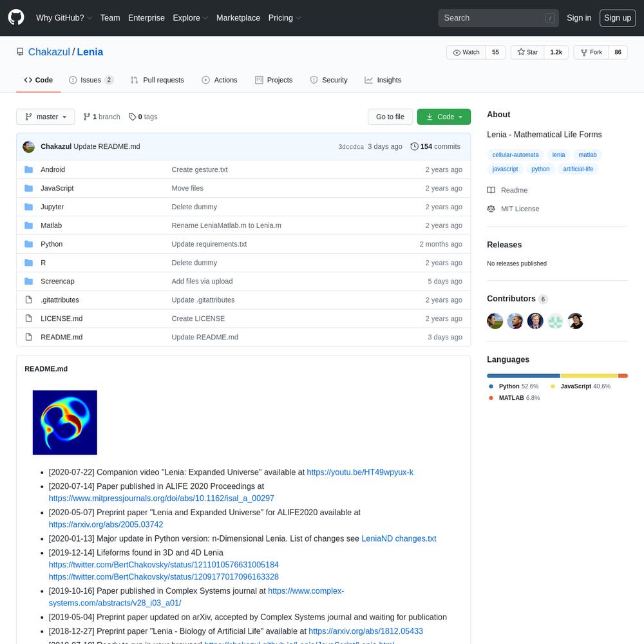Click the JavaScript yellow segment of language bar
The width and height of the screenshot is (644, 644).
(589, 376)
